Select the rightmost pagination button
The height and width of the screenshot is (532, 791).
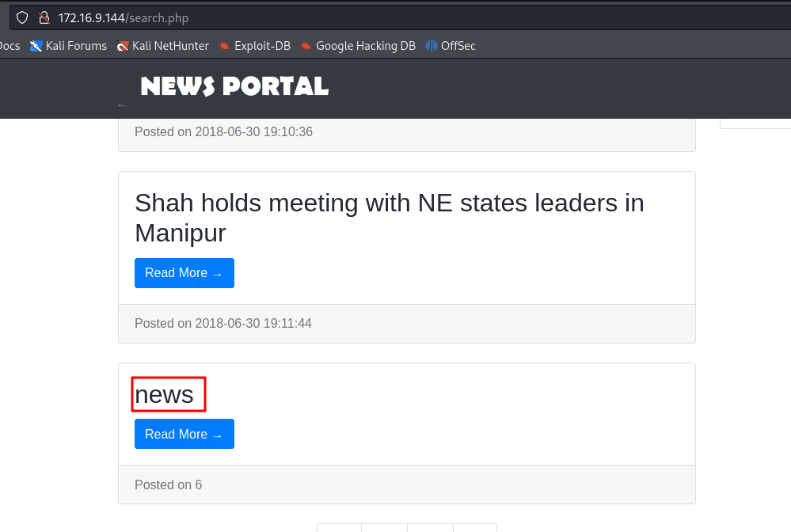coord(475,528)
